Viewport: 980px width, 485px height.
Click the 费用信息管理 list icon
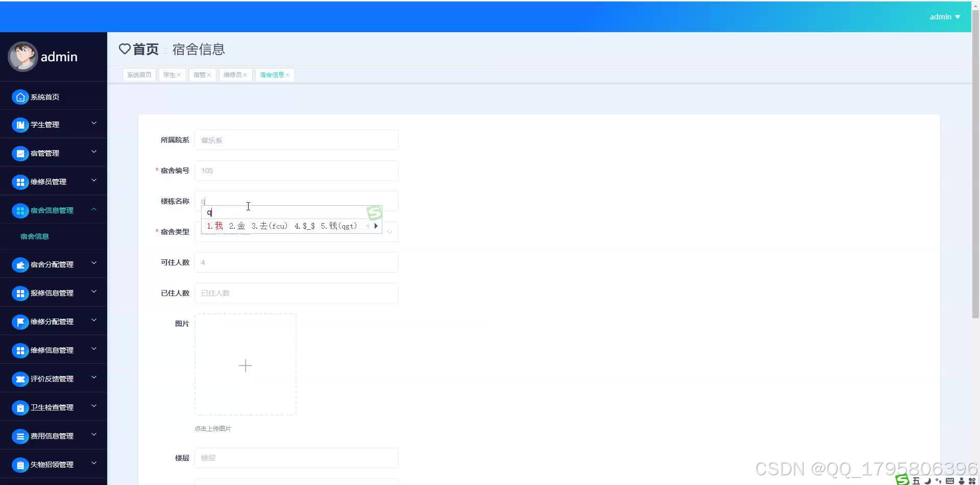pyautogui.click(x=20, y=436)
